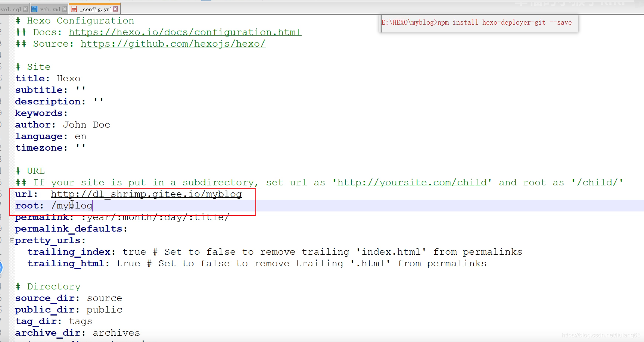Viewport: 644px width, 342px height.
Task: Click the '# Site' comment line
Action: tap(33, 67)
